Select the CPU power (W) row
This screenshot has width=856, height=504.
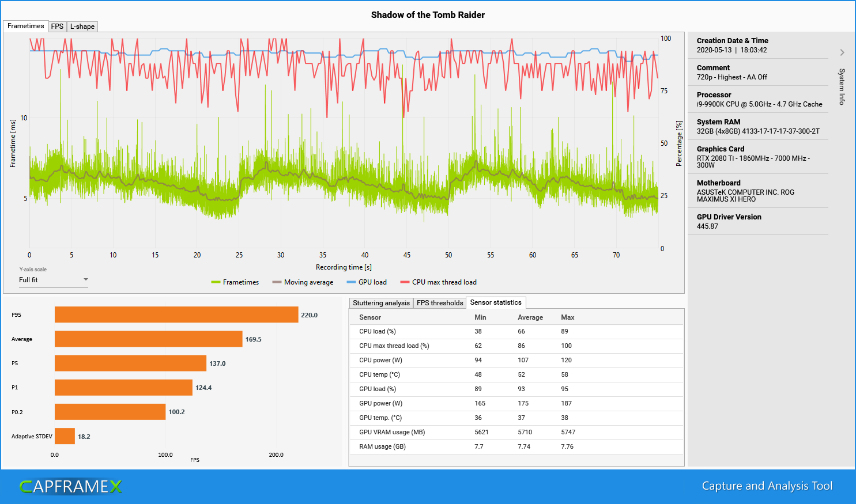(516, 360)
